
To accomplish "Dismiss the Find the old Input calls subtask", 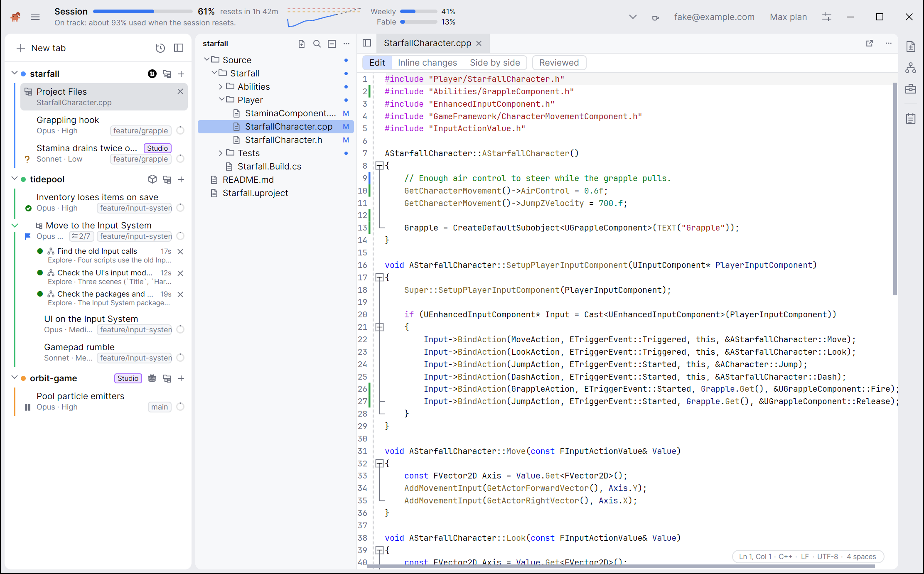I will (180, 252).
